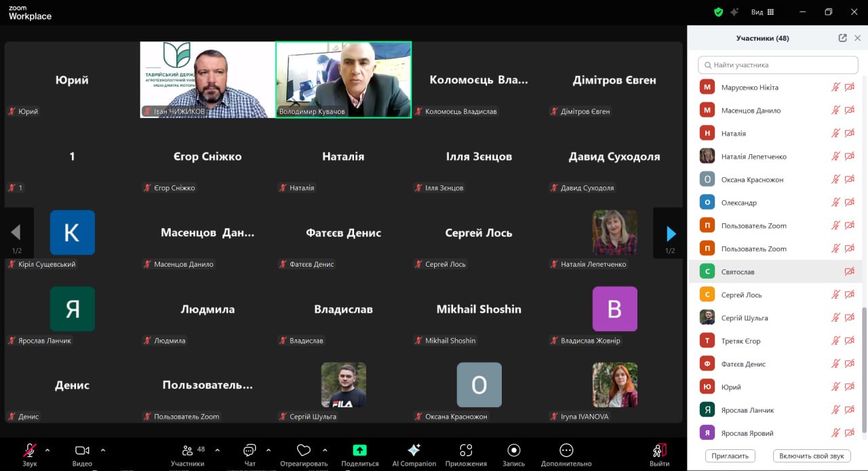Screen dimensions: 868x471
Task: Start recording with the Запись icon
Action: pos(514,450)
